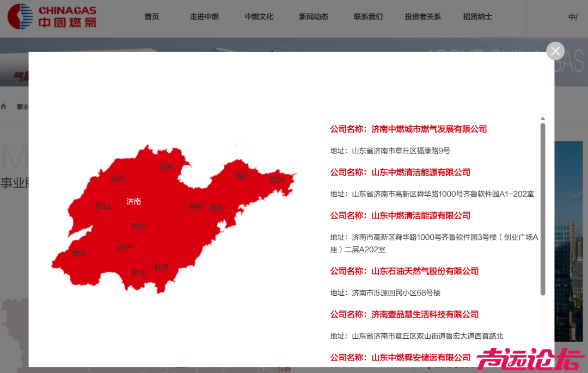Select 烟台 on the Shandong map

tap(242, 175)
